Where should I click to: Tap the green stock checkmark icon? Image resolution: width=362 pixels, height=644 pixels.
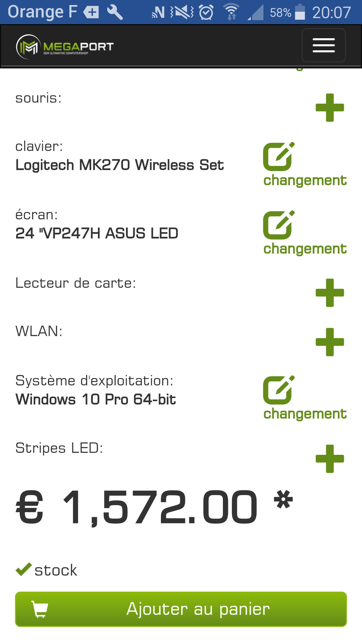point(23,570)
